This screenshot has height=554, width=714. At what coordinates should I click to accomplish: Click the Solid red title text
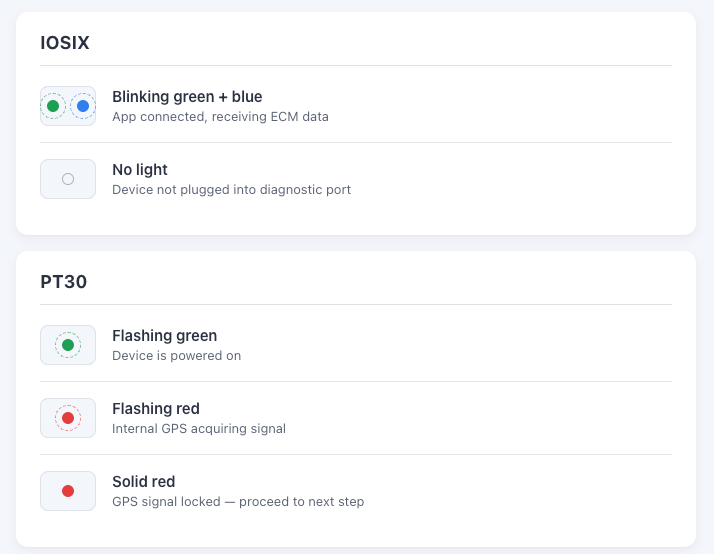[143, 482]
